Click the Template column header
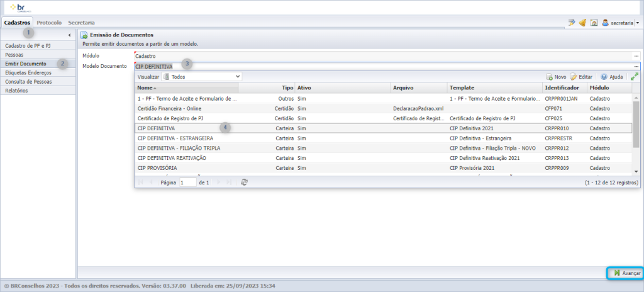The width and height of the screenshot is (644, 292). point(496,88)
